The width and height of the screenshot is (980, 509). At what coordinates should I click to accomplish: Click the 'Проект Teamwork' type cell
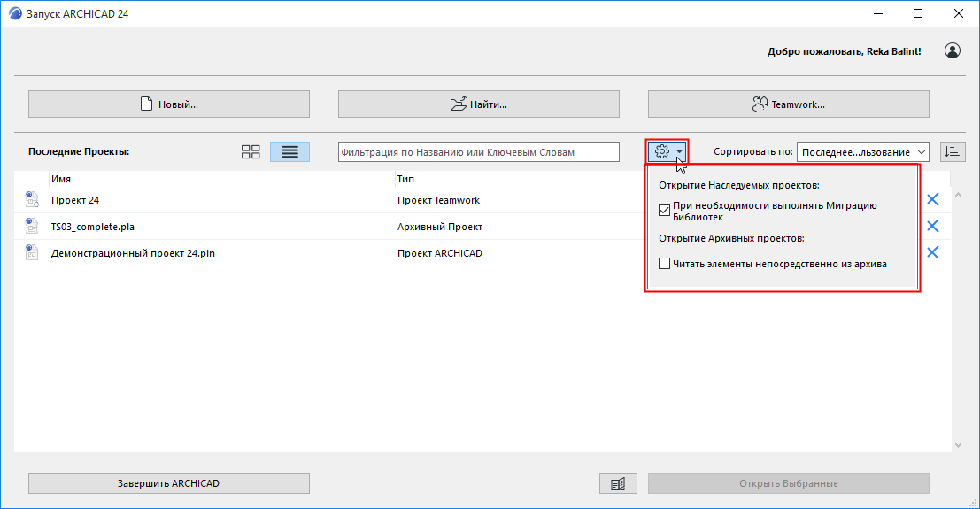(438, 200)
